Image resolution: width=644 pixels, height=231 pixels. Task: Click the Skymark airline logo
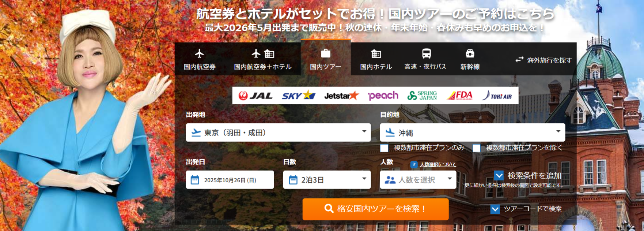pos(298,96)
